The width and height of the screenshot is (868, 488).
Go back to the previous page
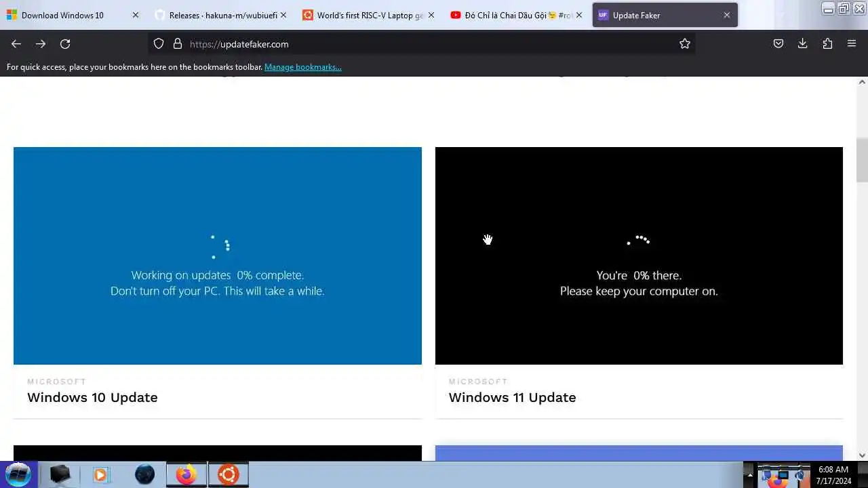pos(16,44)
